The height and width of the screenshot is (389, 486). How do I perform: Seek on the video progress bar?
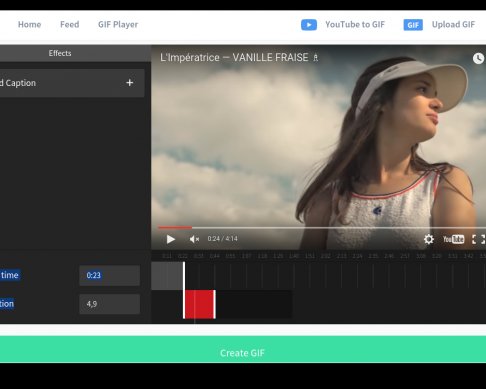click(x=322, y=228)
